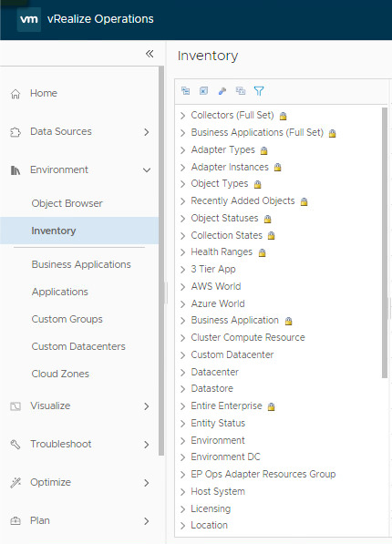Expand Plan menu chevron
The height and width of the screenshot is (544, 392).
tap(147, 521)
